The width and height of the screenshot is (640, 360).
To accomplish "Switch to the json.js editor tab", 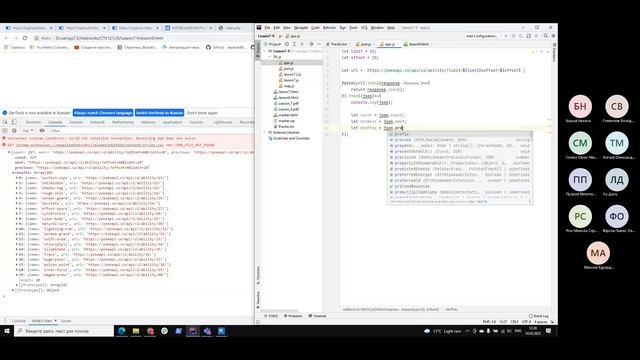I will point(364,44).
